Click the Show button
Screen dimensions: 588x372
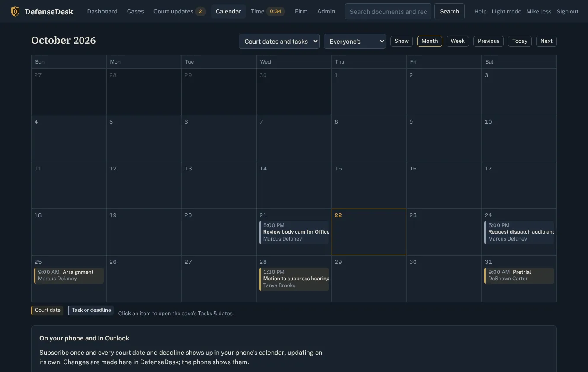click(401, 41)
